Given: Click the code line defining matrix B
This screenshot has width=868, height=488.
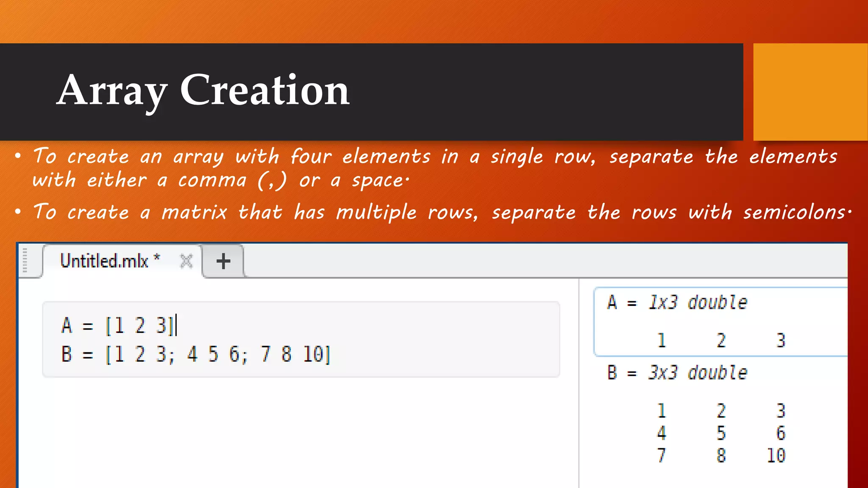Looking at the screenshot, I should pos(195,354).
